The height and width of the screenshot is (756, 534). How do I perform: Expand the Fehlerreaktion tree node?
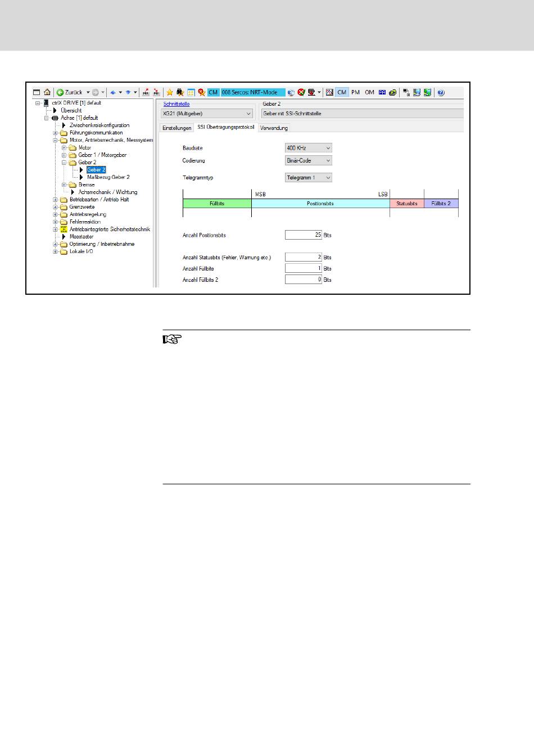click(x=55, y=222)
